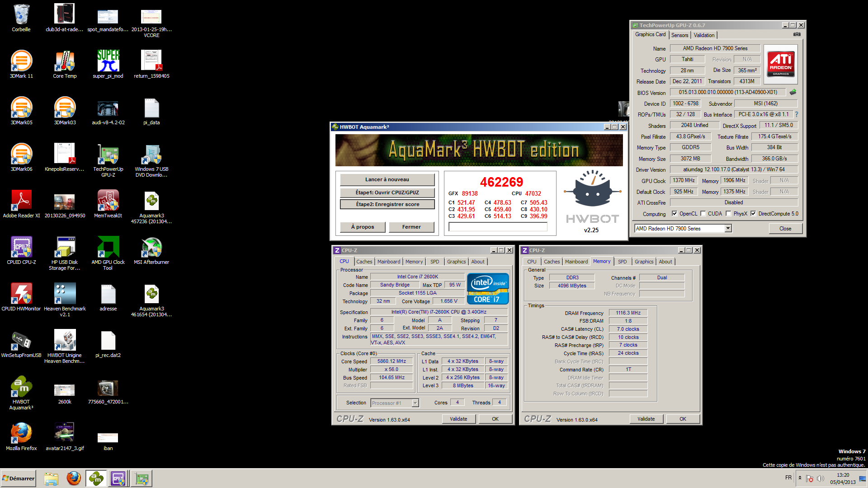Launch 3DMark 11 desktop shortcut
Viewport: 868px width, 488px height.
tap(21, 64)
